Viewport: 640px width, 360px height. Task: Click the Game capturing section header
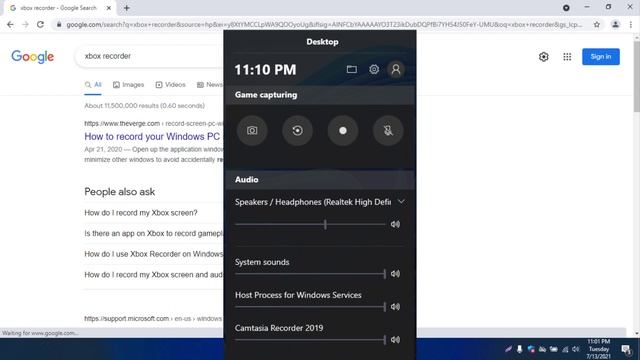[x=320, y=95]
